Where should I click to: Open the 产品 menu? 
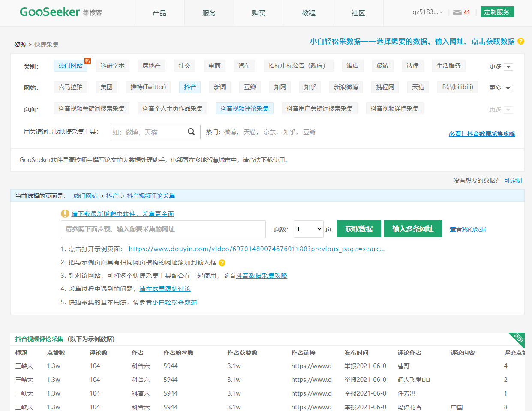pos(159,13)
